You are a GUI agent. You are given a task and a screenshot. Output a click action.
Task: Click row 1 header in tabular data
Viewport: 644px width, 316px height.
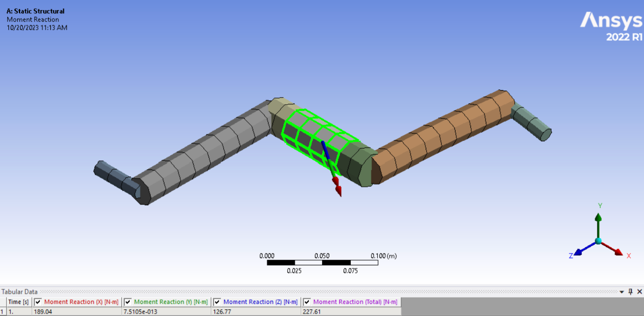[3, 312]
